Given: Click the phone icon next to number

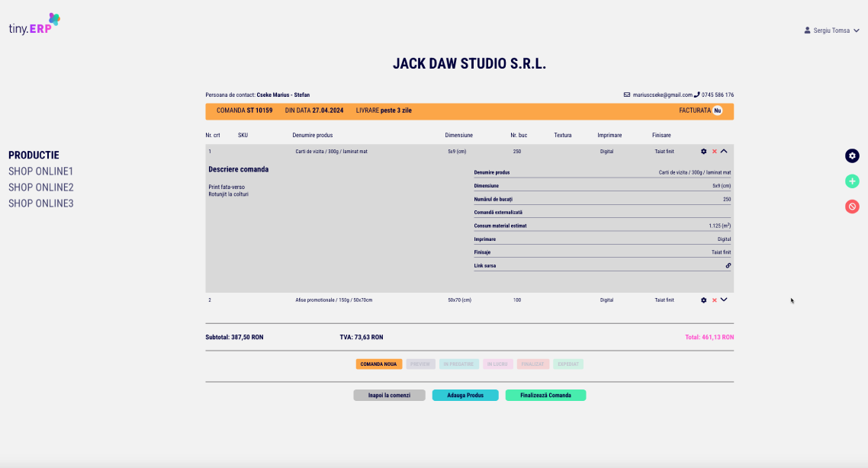Looking at the screenshot, I should [x=696, y=95].
